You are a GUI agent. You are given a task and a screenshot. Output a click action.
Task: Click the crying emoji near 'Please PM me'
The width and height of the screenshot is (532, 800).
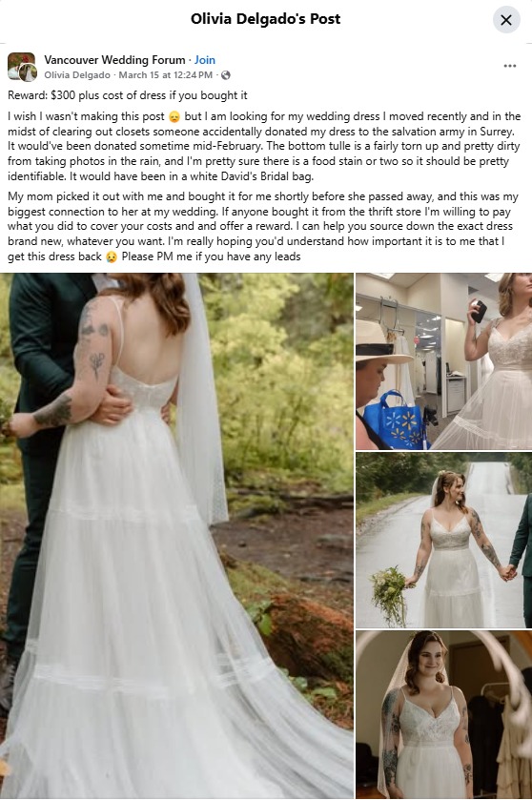[x=112, y=256]
